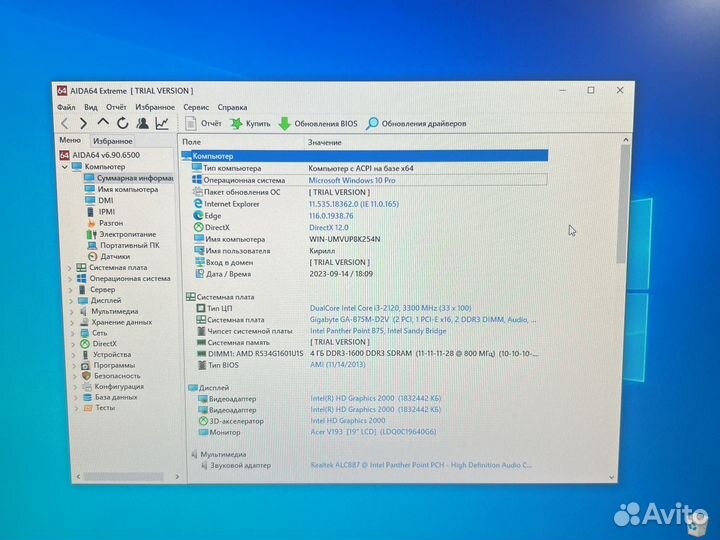Select Суммарная информация in the tree
Image resolution: width=720 pixels, height=540 pixels.
click(129, 178)
